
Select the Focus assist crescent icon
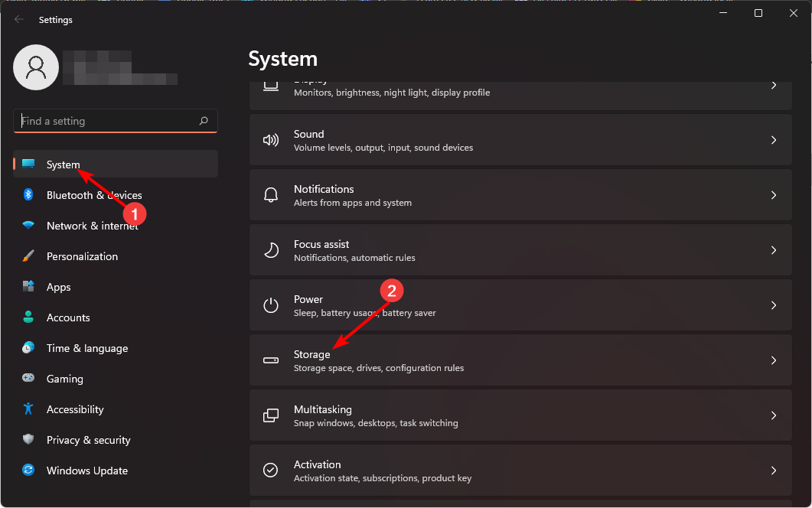(271, 249)
